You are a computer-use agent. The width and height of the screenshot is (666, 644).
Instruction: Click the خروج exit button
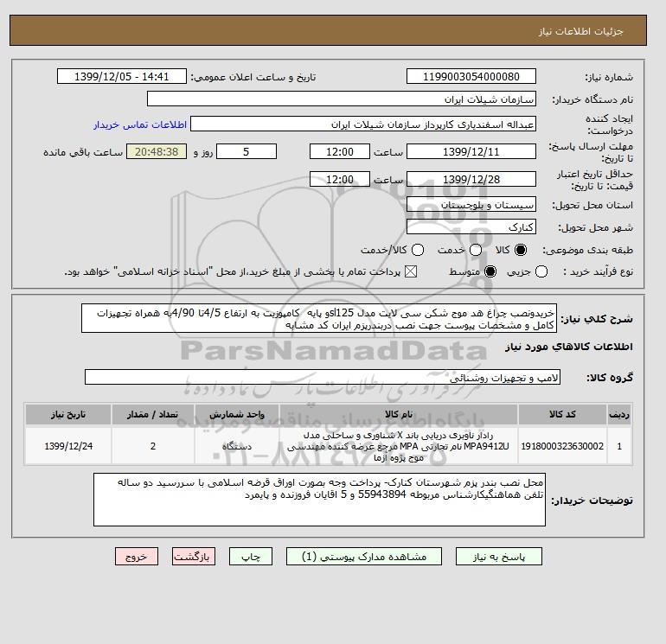(137, 556)
